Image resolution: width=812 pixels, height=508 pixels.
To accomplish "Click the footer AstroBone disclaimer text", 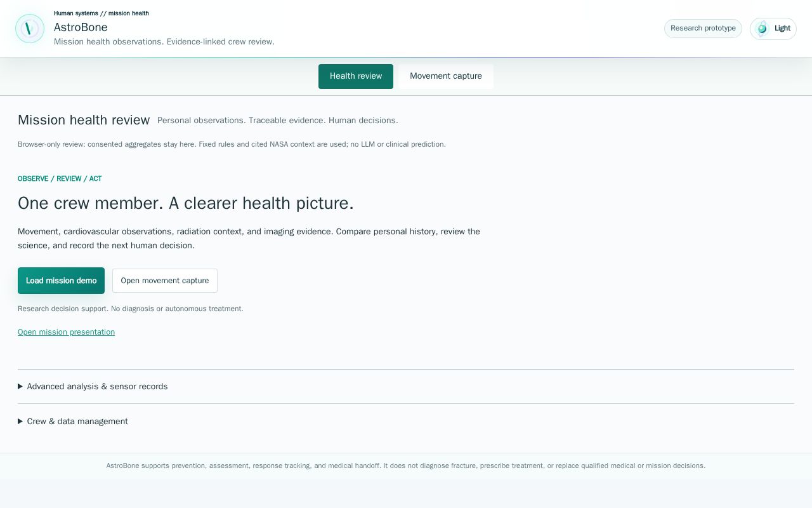I will click(x=406, y=465).
